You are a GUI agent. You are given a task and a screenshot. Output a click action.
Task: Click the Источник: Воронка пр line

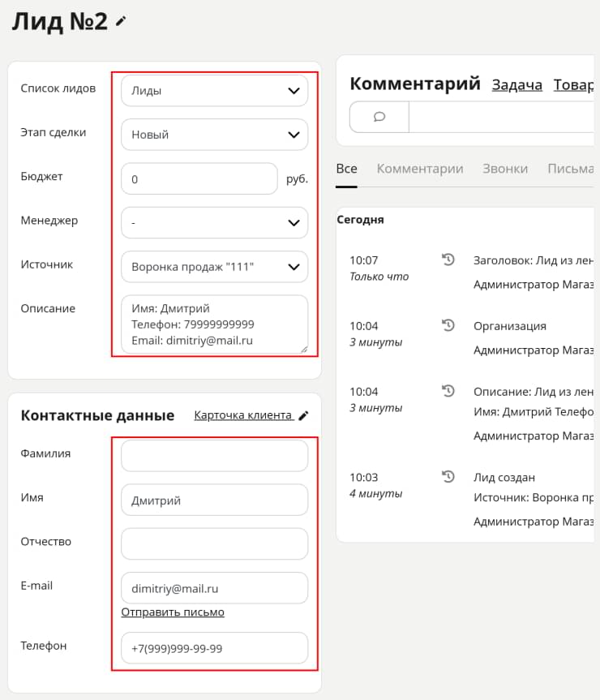click(x=534, y=497)
